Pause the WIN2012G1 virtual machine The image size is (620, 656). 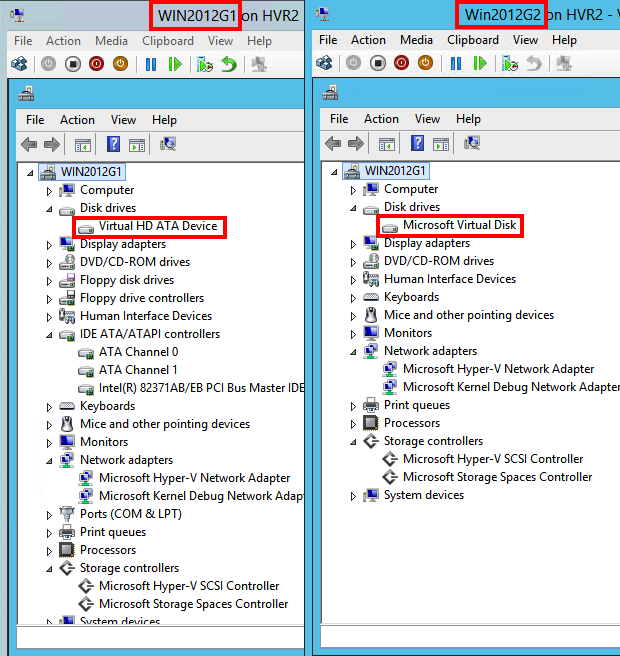click(151, 64)
